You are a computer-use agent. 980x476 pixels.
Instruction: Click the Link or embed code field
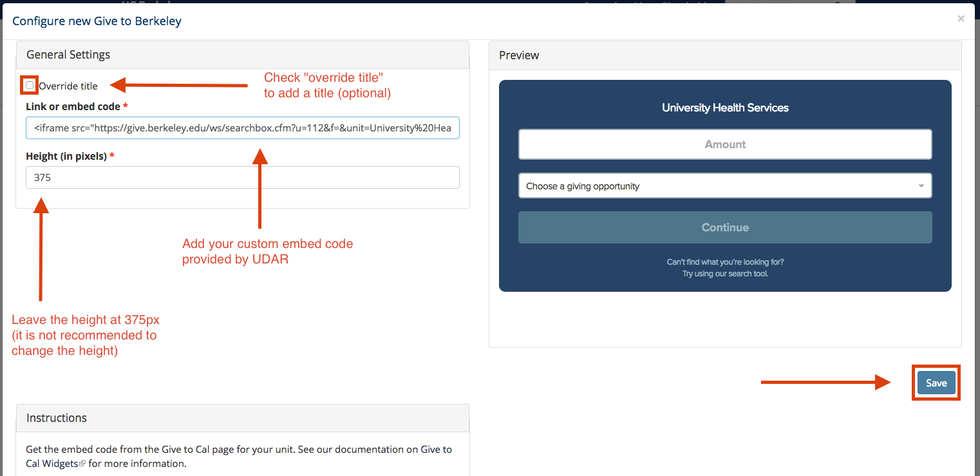click(x=243, y=128)
